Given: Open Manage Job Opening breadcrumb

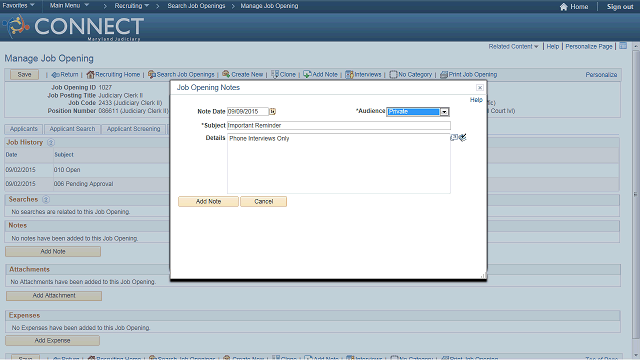Looking at the screenshot, I should click(x=269, y=6).
